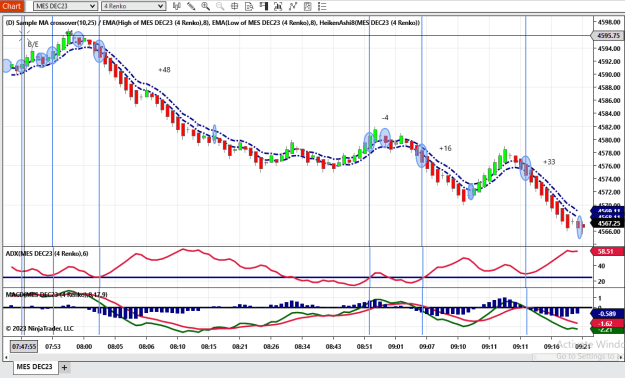Select the zoom out magnifier tool

coord(220,6)
